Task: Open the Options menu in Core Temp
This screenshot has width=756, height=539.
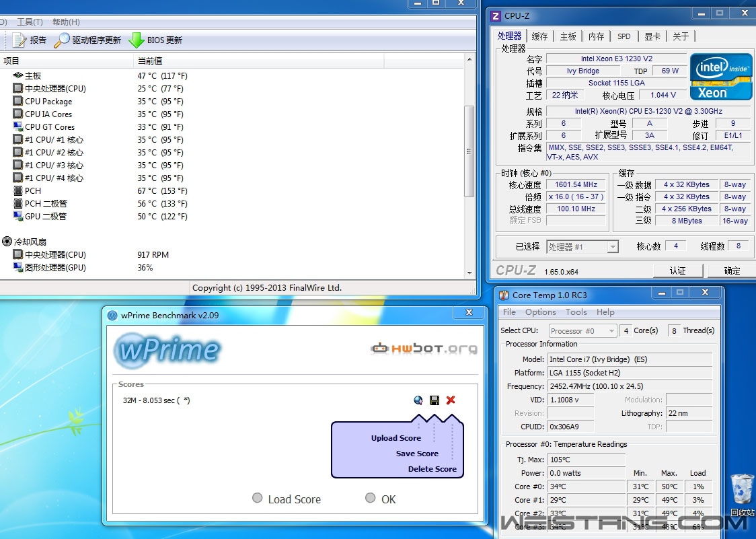Action: pos(541,312)
